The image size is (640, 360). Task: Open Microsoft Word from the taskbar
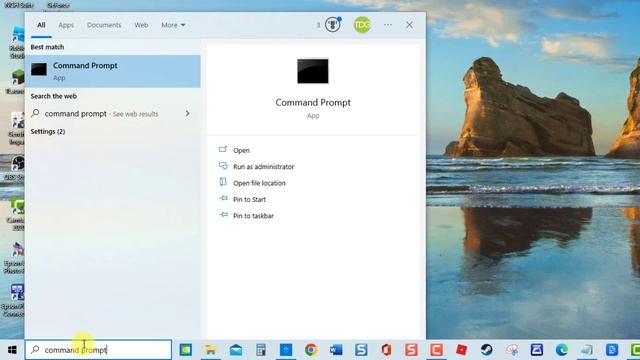(x=336, y=350)
